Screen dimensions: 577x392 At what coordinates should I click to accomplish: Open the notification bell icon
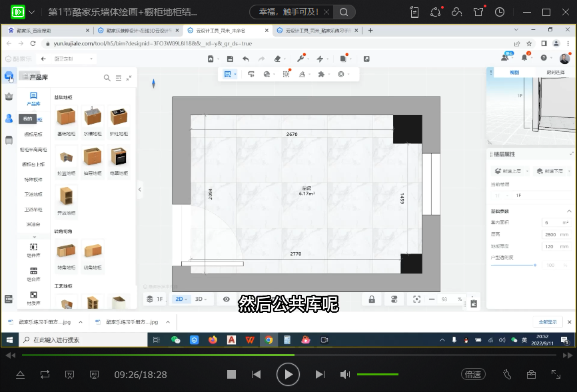(x=524, y=59)
